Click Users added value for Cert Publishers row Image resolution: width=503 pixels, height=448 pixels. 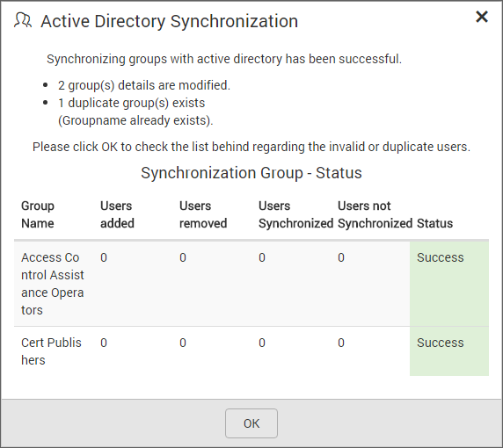104,343
